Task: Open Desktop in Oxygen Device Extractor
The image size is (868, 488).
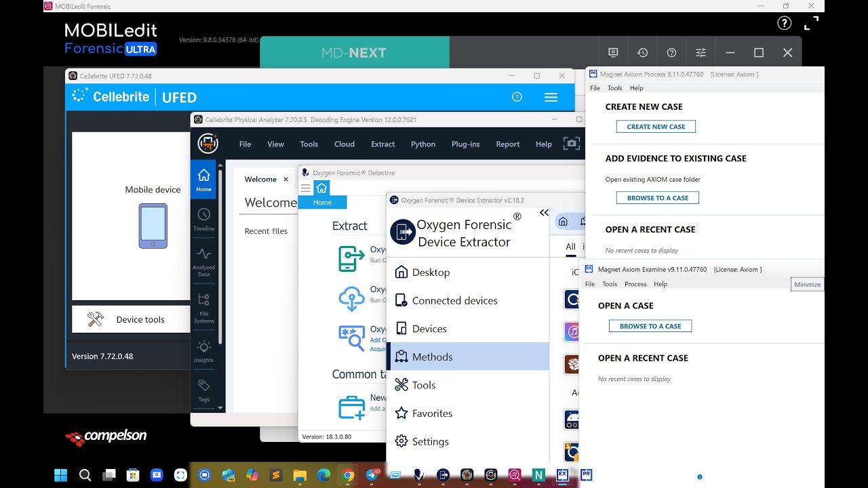Action: 467,272
